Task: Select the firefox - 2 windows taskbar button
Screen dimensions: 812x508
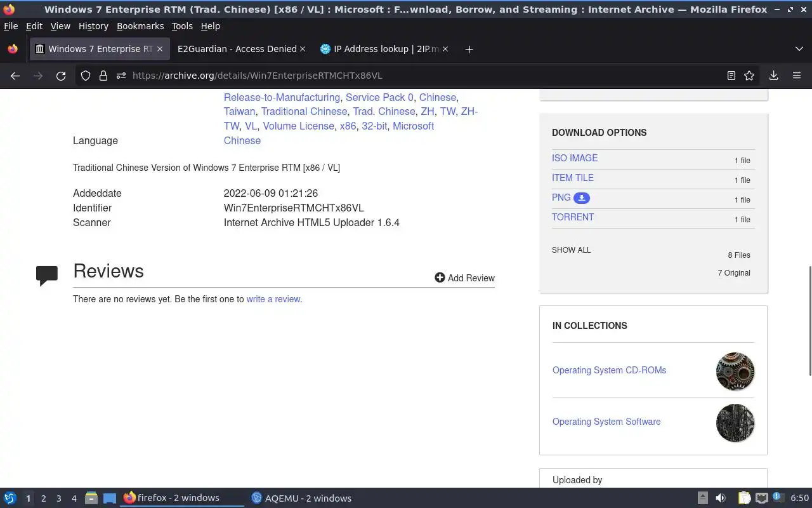Action: click(x=182, y=498)
